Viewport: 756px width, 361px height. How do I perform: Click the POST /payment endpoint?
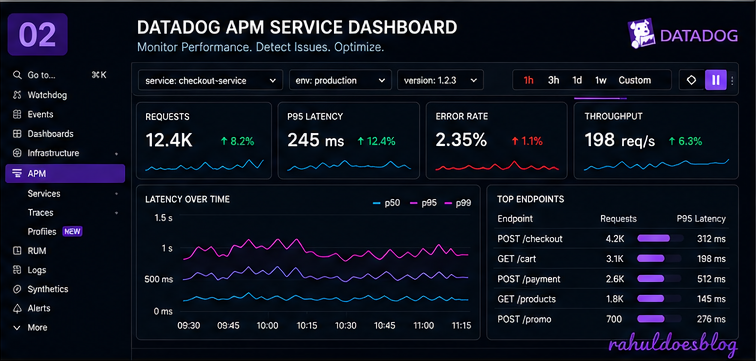[x=529, y=279]
